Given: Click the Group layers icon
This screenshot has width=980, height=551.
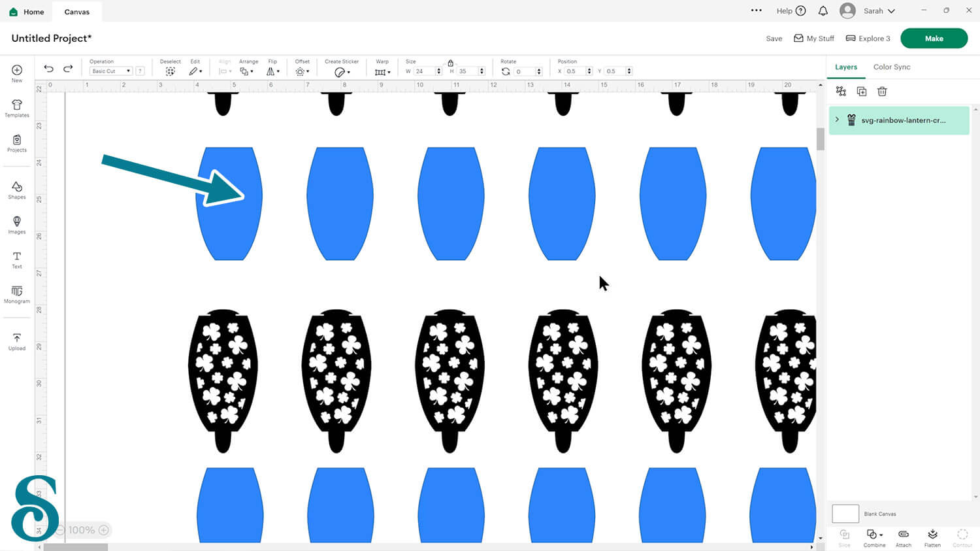Looking at the screenshot, I should click(841, 92).
